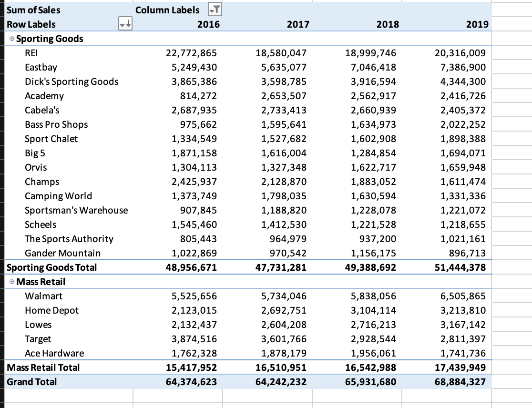Click Target 2016 value 3,874,516
532x408 pixels.
pyautogui.click(x=194, y=339)
